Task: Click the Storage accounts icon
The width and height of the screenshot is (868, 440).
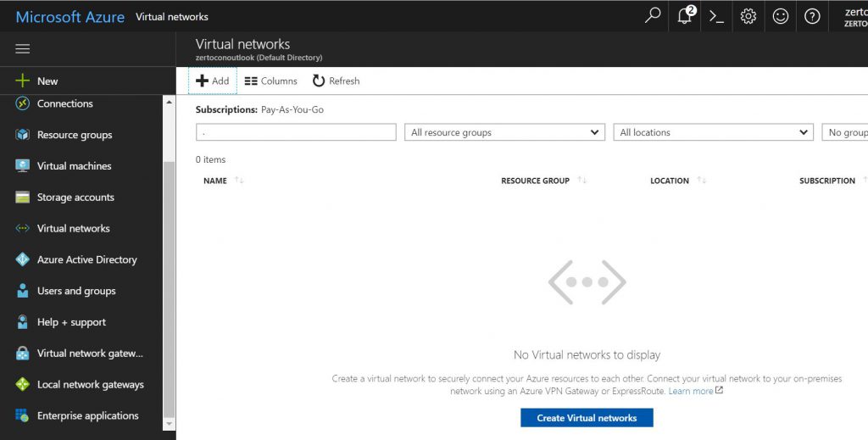Action: click(x=22, y=197)
